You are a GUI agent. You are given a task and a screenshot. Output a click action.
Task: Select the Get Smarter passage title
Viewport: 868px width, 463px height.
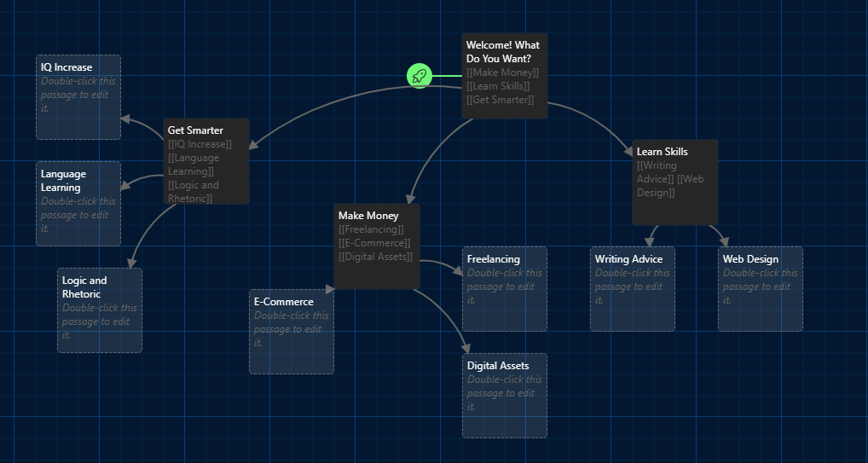pyautogui.click(x=195, y=130)
